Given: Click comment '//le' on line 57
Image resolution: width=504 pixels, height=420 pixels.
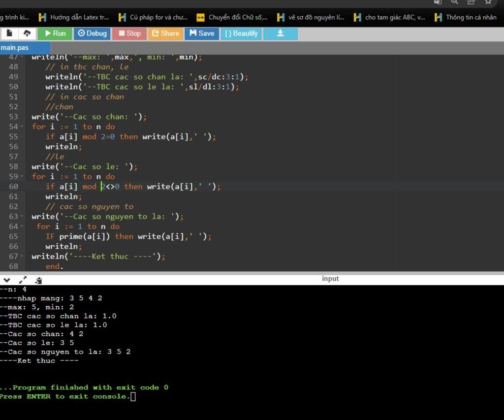Looking at the screenshot, I should pos(55,157).
